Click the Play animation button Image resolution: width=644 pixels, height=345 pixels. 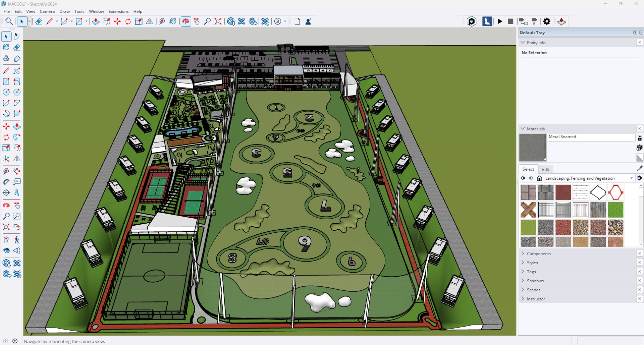[x=500, y=21]
